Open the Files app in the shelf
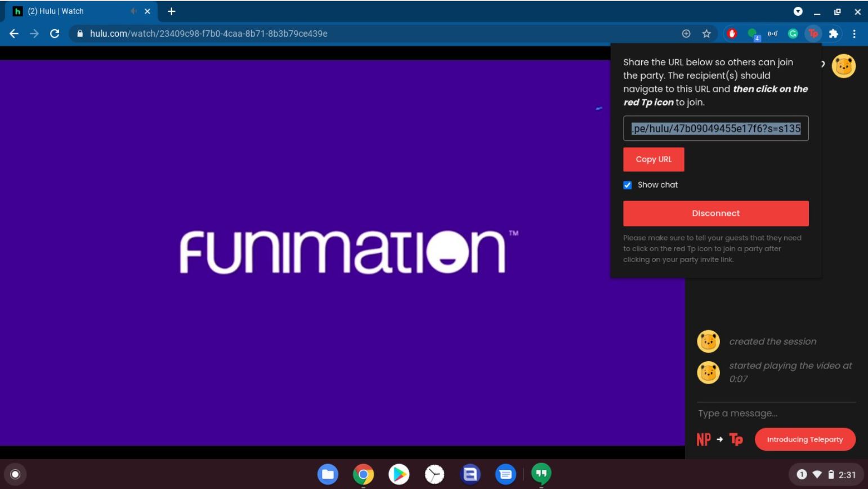 tap(328, 474)
